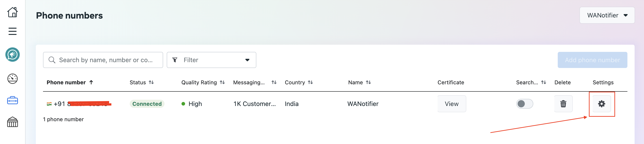
Task: Open the Home icon in sidebar
Action: pyautogui.click(x=12, y=12)
